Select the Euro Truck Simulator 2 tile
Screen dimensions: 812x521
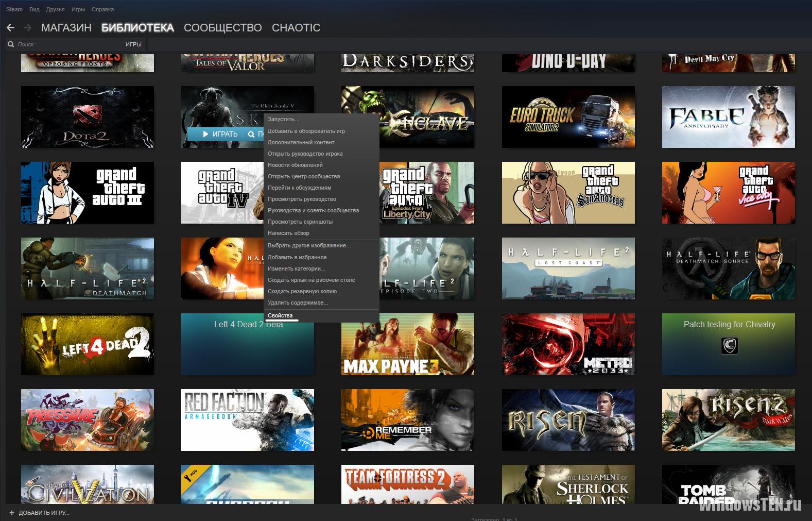[x=568, y=117]
